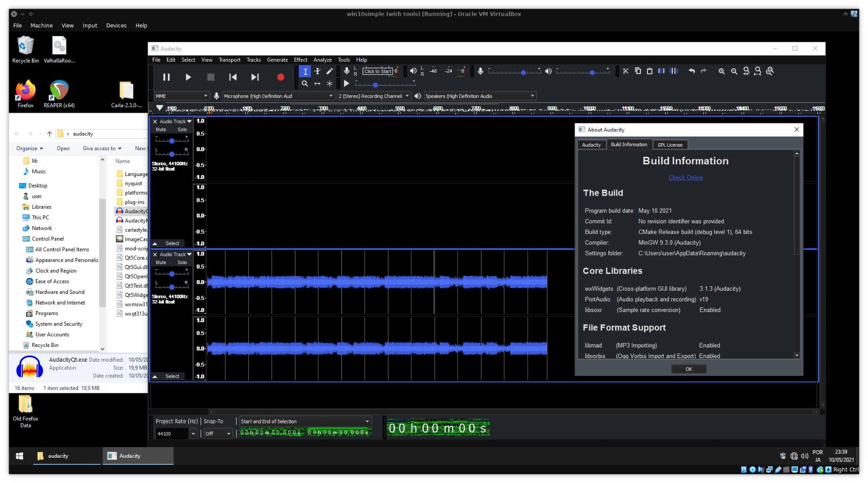Click the recording volume slider

point(514,71)
